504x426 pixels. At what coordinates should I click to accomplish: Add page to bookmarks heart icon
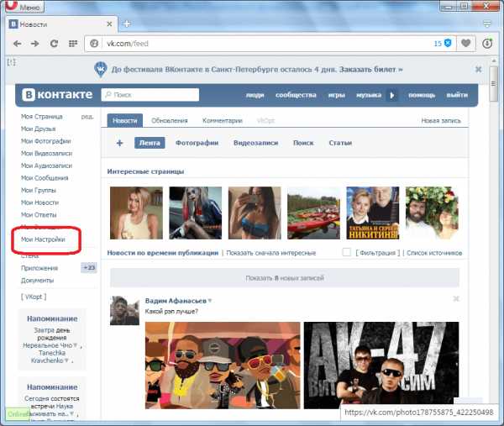[465, 43]
